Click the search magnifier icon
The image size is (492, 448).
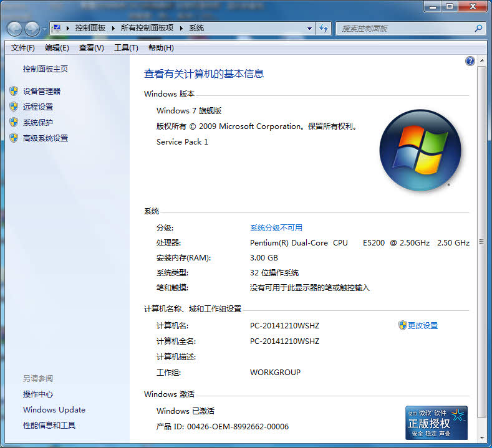(x=478, y=28)
